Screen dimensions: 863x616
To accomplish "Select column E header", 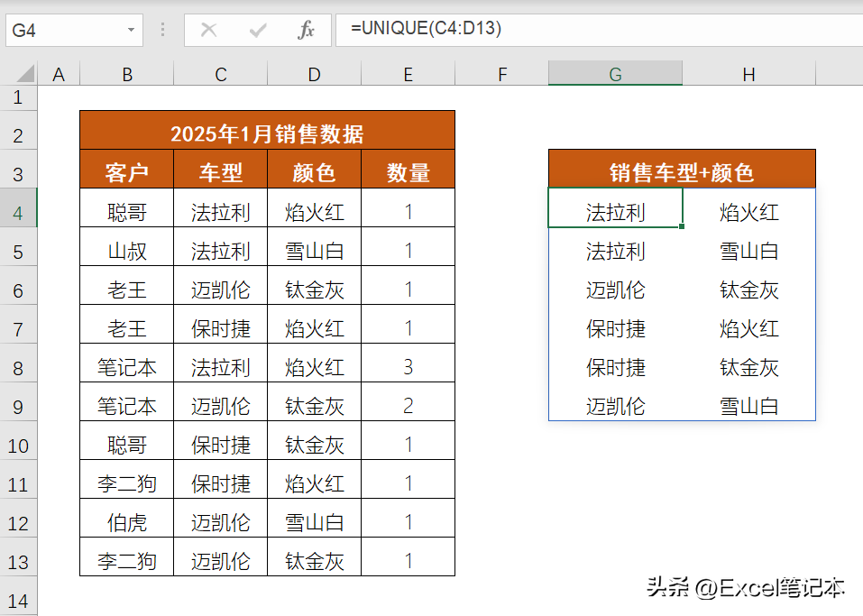I will (408, 74).
